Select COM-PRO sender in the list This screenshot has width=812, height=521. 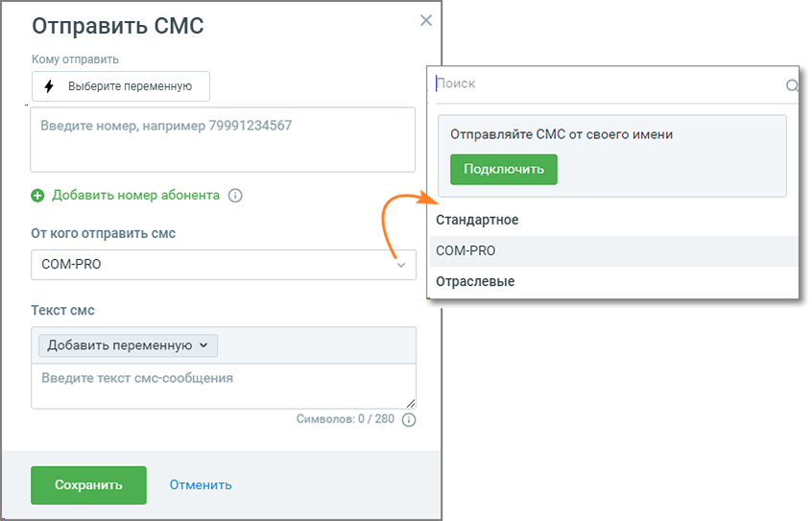(614, 251)
